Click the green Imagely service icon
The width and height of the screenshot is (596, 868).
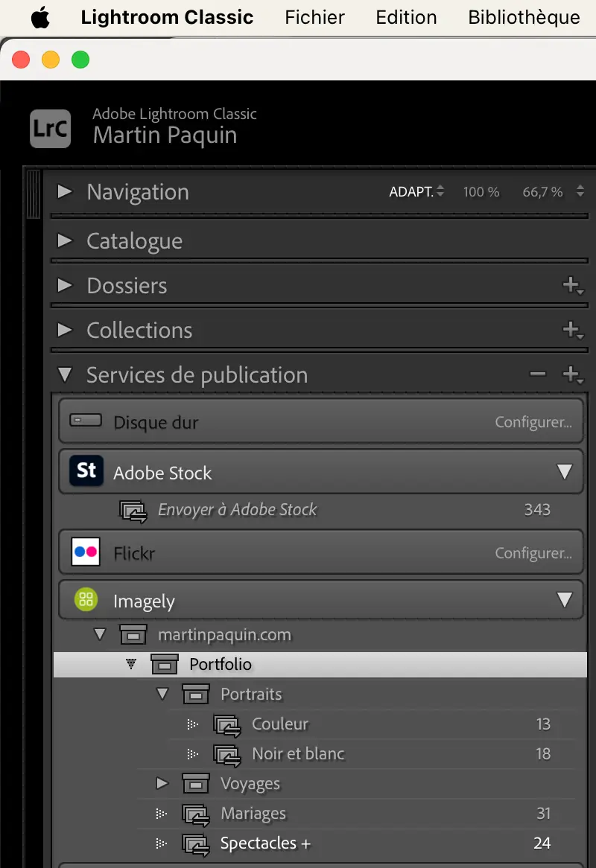tap(86, 600)
